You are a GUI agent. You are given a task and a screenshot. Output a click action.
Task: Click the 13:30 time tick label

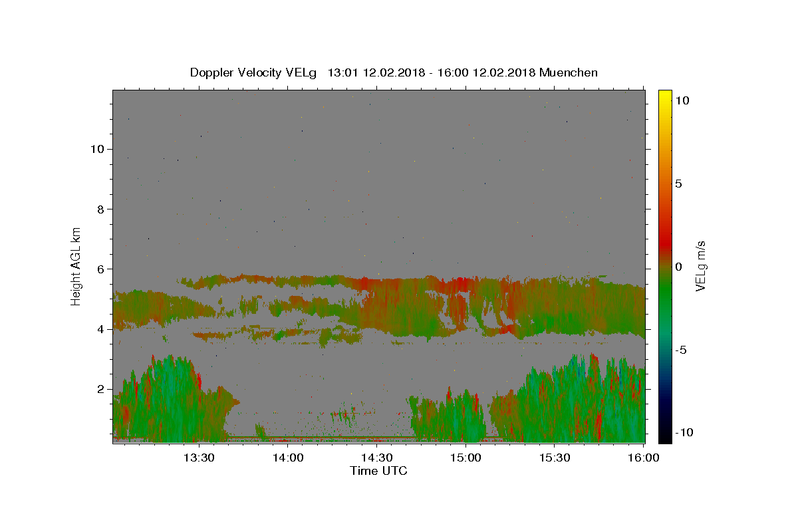coord(199,458)
